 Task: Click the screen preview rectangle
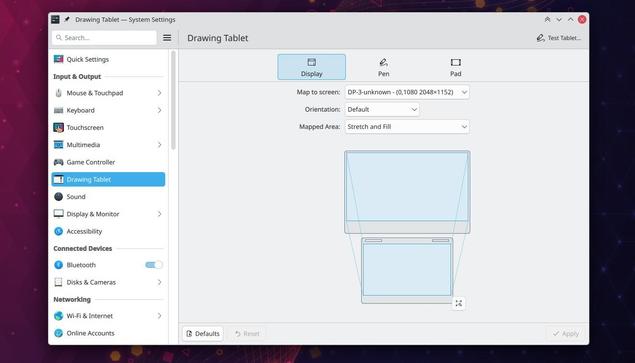(x=407, y=192)
